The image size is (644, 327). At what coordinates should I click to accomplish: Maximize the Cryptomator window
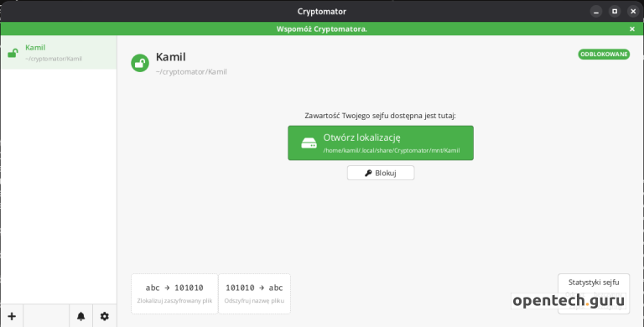click(615, 12)
